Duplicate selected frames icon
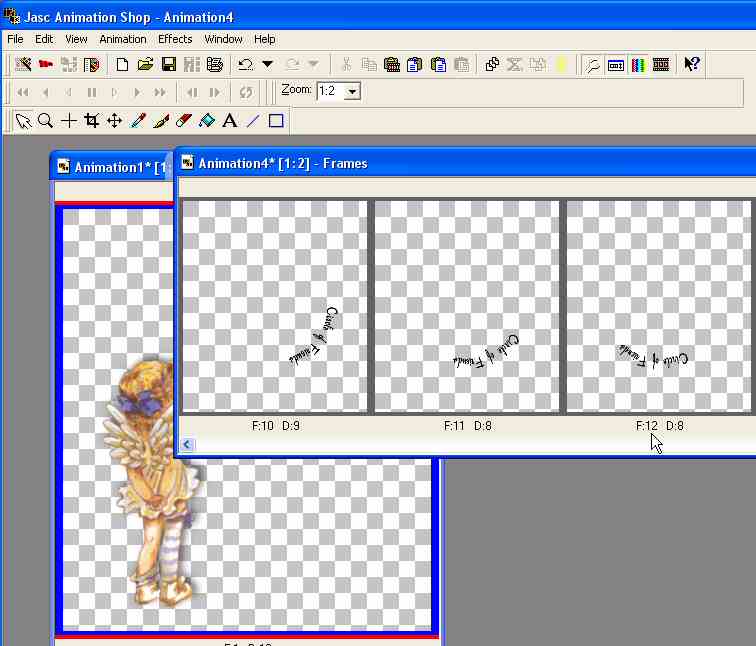This screenshot has height=646, width=756. tap(492, 64)
